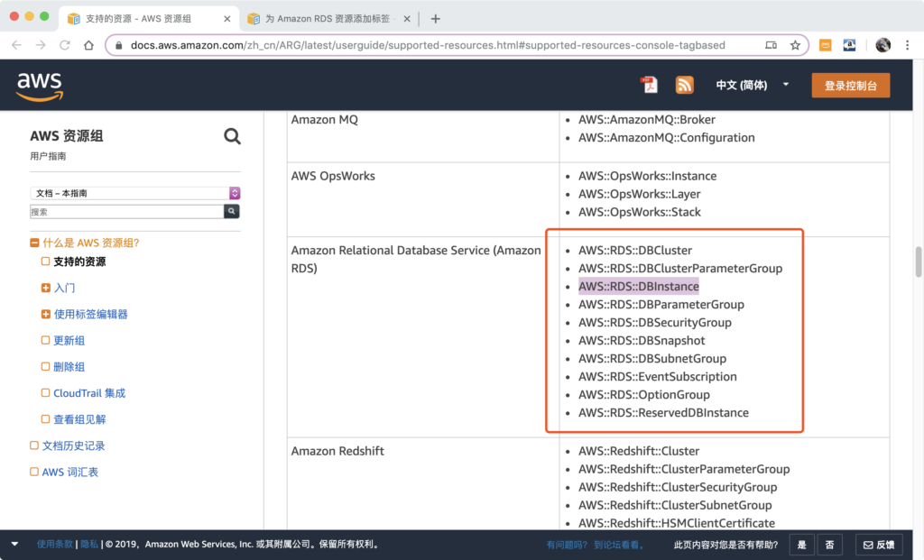This screenshot has width=924, height=560.
Task: Click AWS::Redshift::Cluster list entry
Action: coord(638,451)
